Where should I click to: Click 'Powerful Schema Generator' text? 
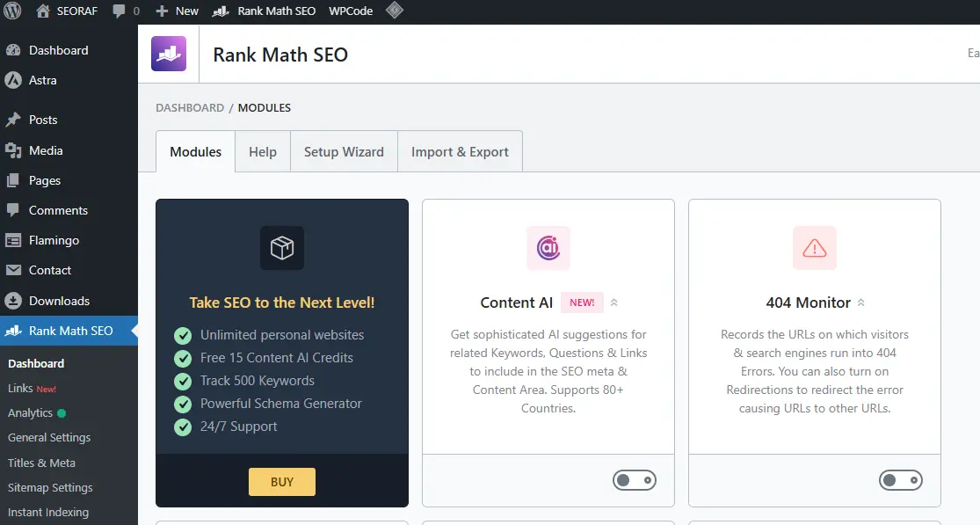tap(281, 404)
